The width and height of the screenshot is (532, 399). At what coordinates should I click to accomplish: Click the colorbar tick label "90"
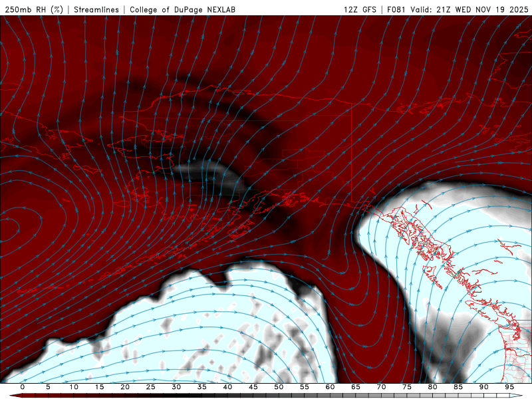coord(483,387)
